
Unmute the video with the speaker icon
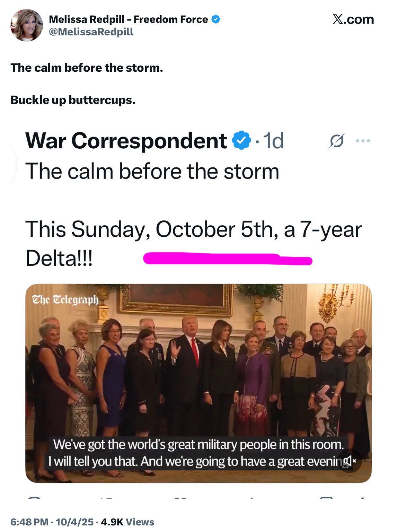point(350,461)
